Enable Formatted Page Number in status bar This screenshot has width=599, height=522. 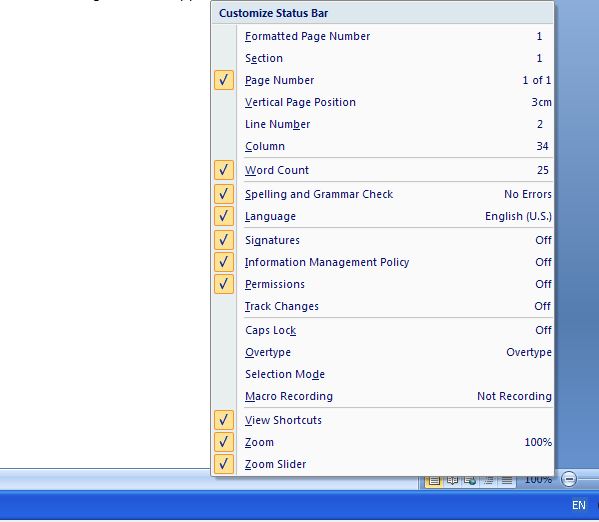coord(382,36)
